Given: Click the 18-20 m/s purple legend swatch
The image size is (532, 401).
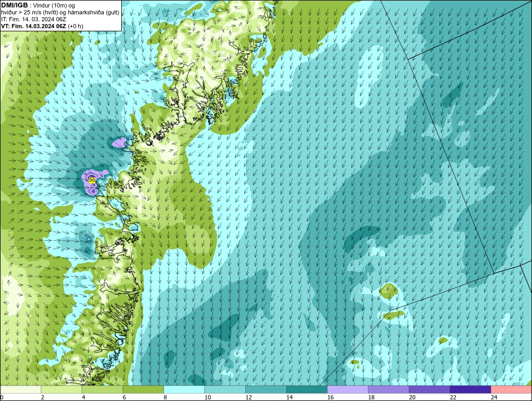Looking at the screenshot, I should click(x=388, y=389).
